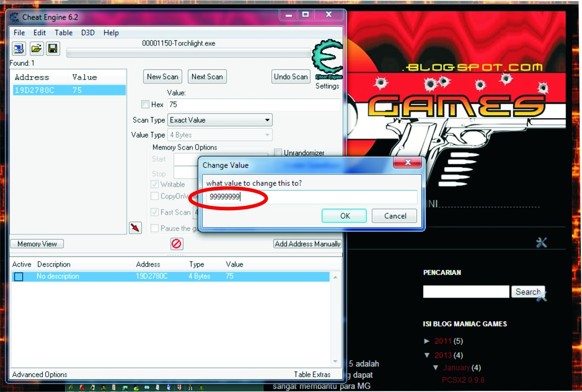
Task: Maximize the Cheat Engine window
Action: tap(306, 15)
